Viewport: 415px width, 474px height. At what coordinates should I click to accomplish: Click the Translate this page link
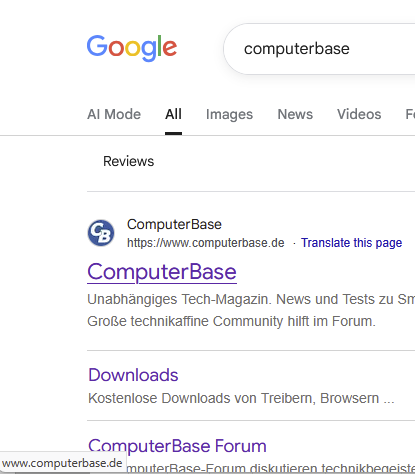[x=351, y=243]
